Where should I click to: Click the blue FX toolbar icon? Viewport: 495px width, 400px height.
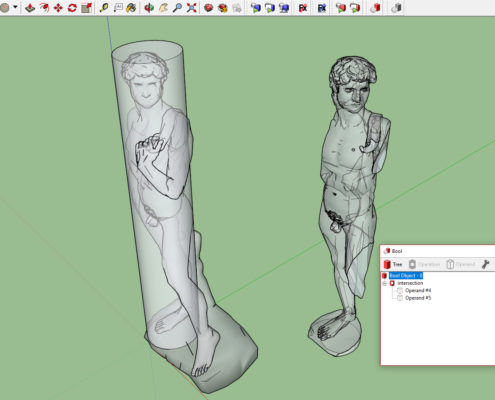(322, 8)
